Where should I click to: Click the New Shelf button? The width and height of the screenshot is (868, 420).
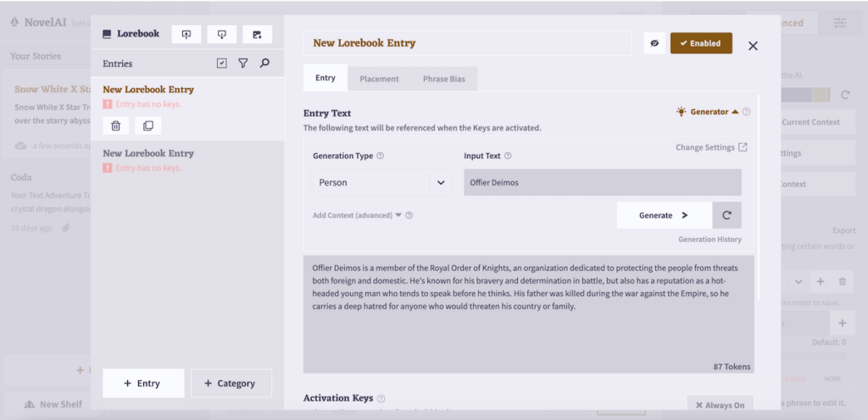53,405
